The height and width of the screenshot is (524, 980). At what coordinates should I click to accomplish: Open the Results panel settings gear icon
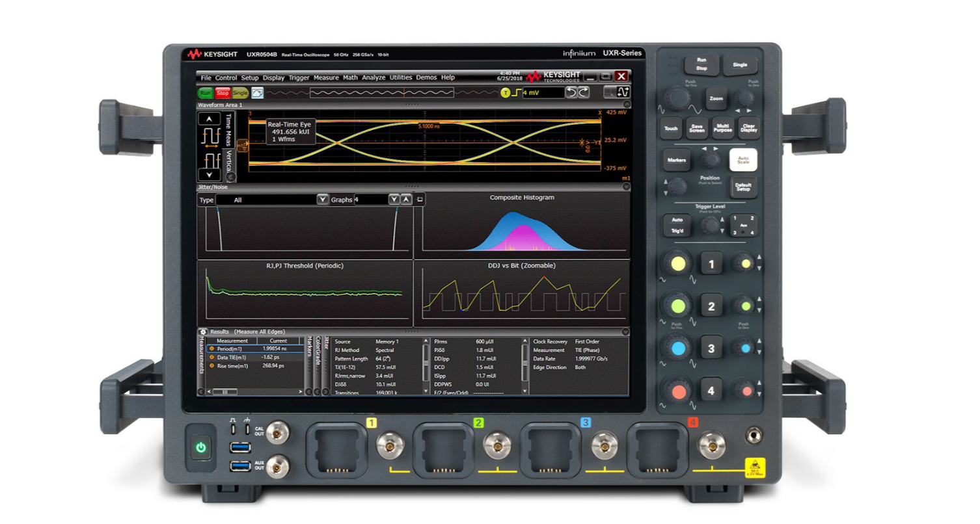204,332
